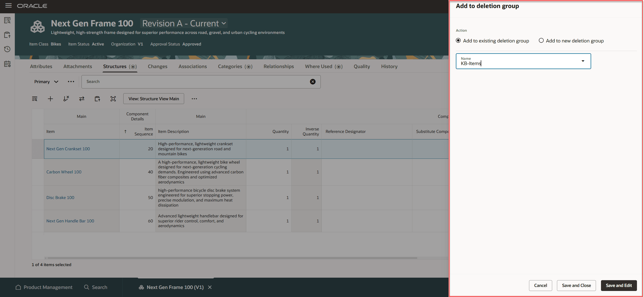Image resolution: width=644 pixels, height=297 pixels.
Task: Switch to the Structures tab
Action: [x=120, y=66]
